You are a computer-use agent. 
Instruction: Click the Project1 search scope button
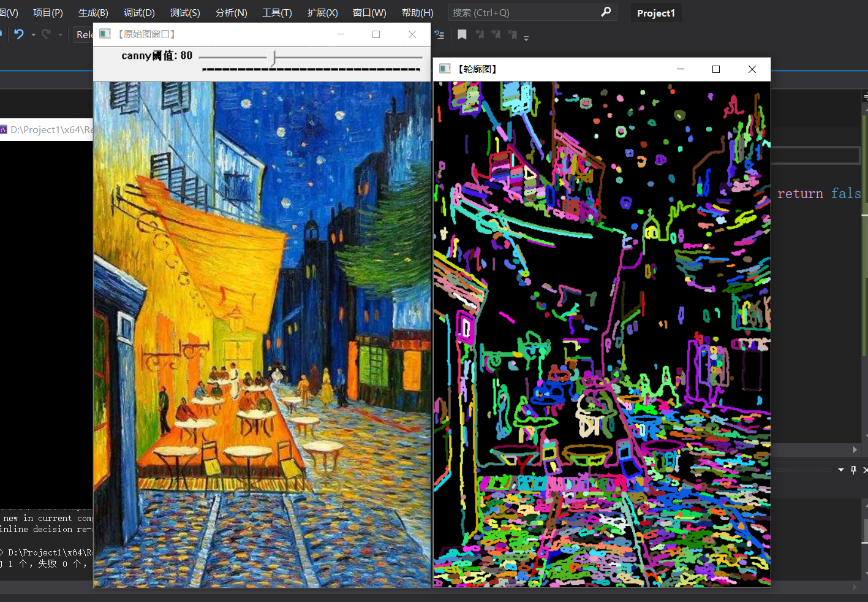(656, 12)
